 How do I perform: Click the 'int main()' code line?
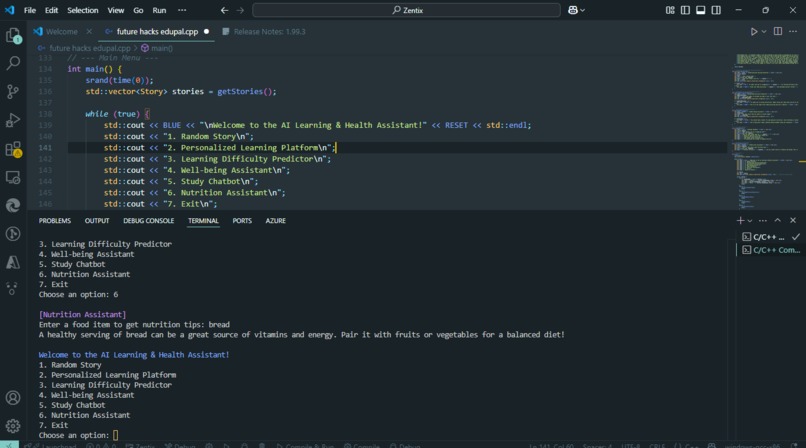click(x=95, y=69)
